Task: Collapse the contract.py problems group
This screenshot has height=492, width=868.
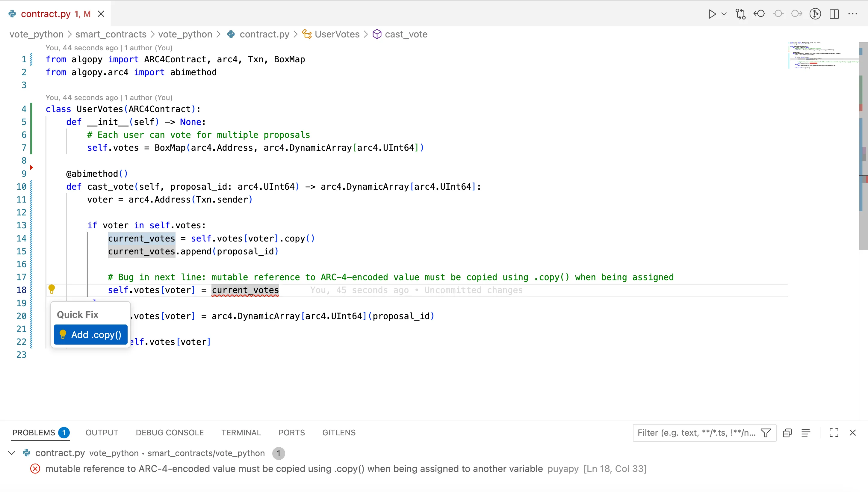Action: click(11, 453)
